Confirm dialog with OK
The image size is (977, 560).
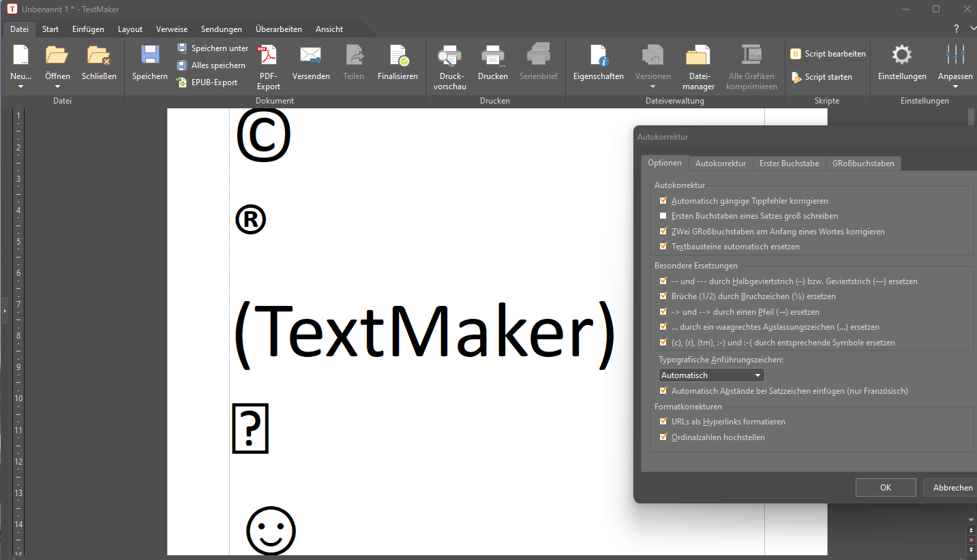click(886, 487)
